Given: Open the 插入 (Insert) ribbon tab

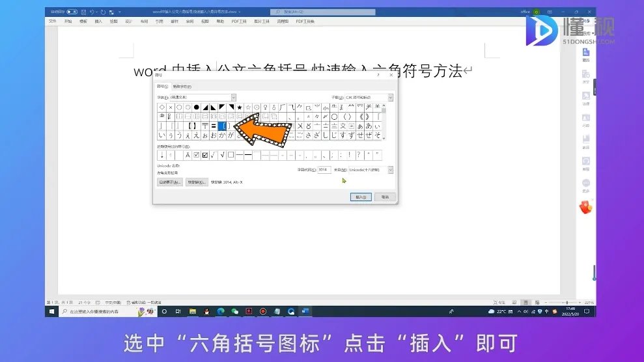Looking at the screenshot, I should pyautogui.click(x=98, y=21).
